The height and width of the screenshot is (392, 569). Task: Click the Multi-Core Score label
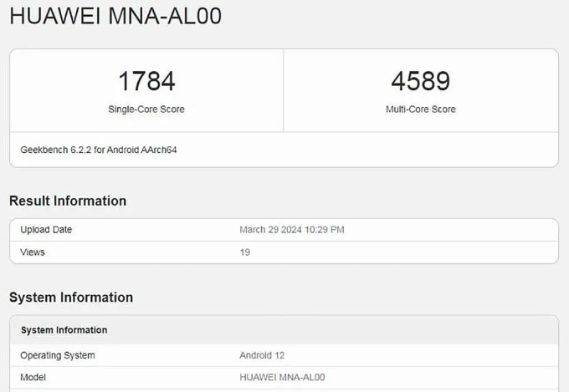coord(420,109)
